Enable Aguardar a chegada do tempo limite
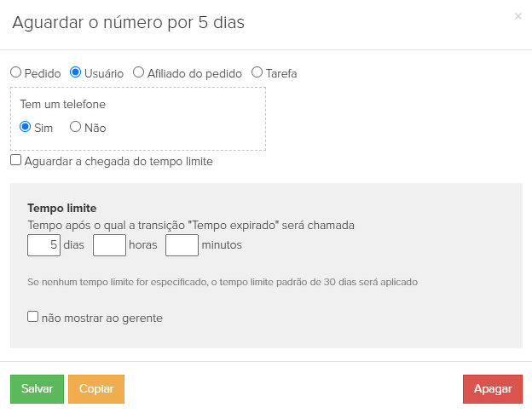Image resolution: width=532 pixels, height=413 pixels. (x=15, y=160)
